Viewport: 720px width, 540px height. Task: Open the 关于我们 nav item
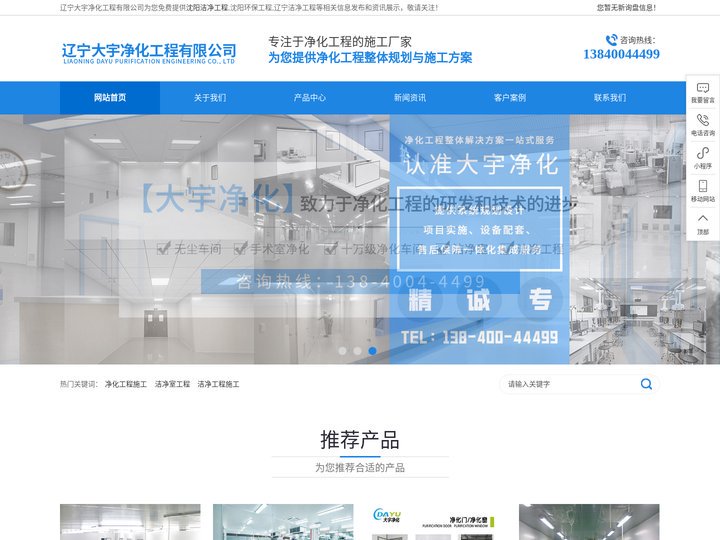point(210,98)
